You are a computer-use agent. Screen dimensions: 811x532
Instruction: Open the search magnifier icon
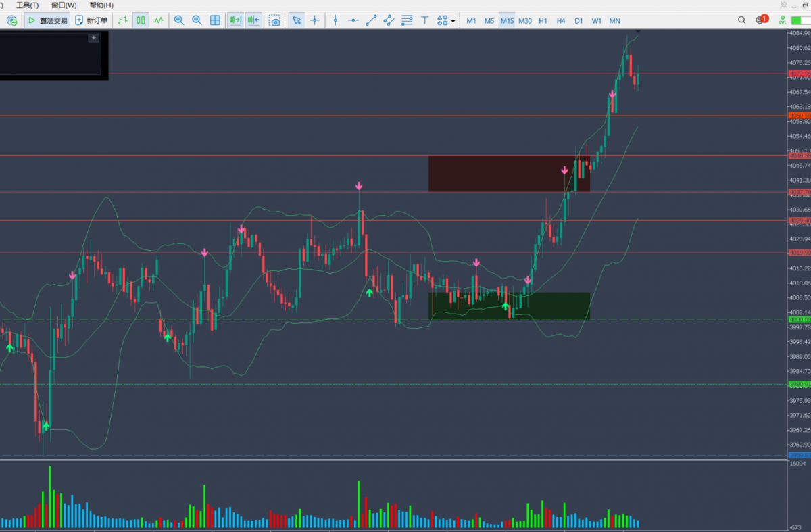point(742,20)
